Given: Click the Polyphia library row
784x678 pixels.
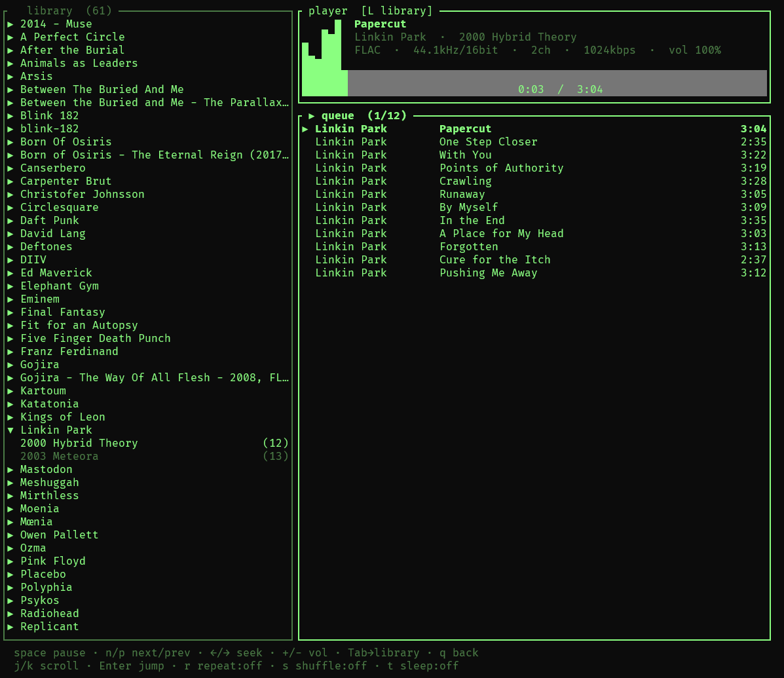Looking at the screenshot, I should coord(148,588).
